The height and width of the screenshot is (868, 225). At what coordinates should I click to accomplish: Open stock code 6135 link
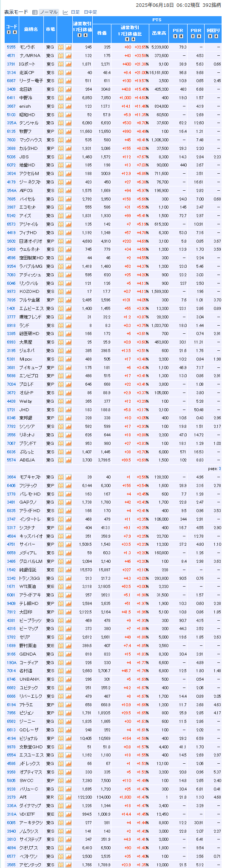pos(11,131)
